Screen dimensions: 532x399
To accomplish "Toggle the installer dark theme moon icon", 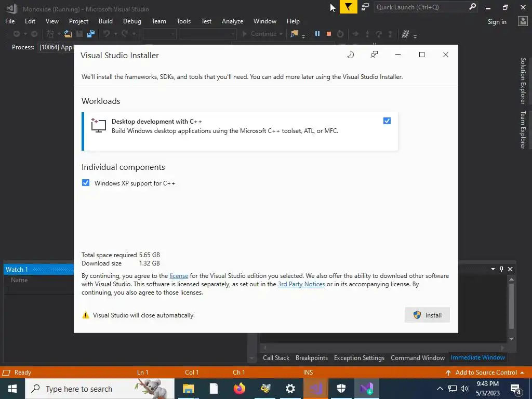I will point(351,55).
